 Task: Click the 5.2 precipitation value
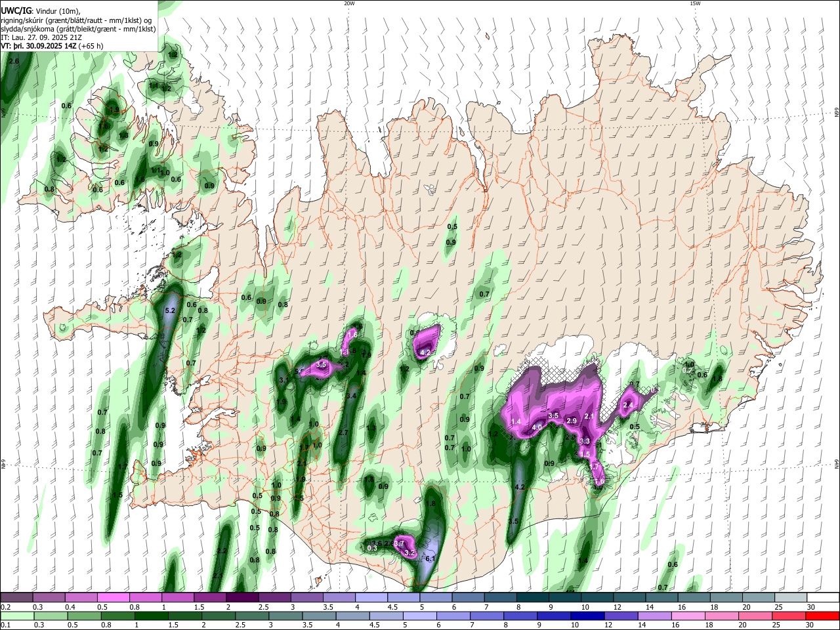[171, 310]
